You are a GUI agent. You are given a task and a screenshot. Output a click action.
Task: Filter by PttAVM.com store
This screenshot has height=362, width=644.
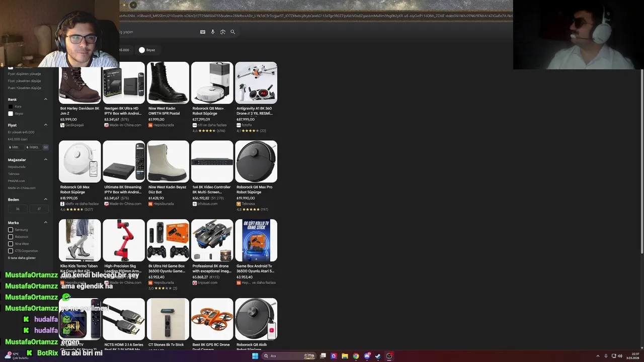[16, 181]
